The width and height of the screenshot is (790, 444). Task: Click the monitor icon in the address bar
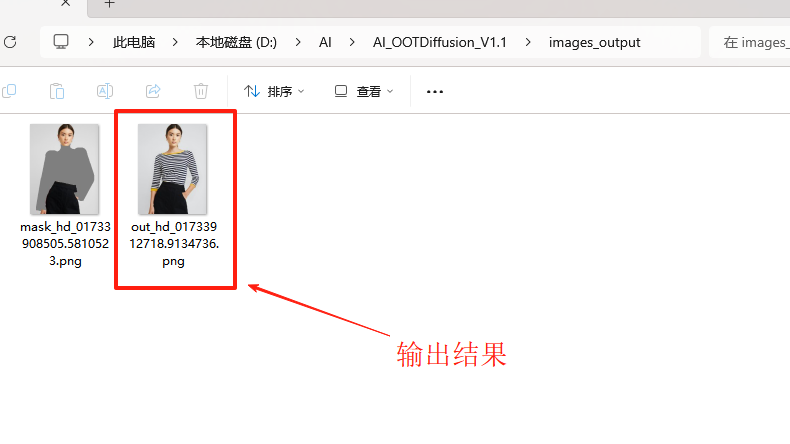click(61, 42)
